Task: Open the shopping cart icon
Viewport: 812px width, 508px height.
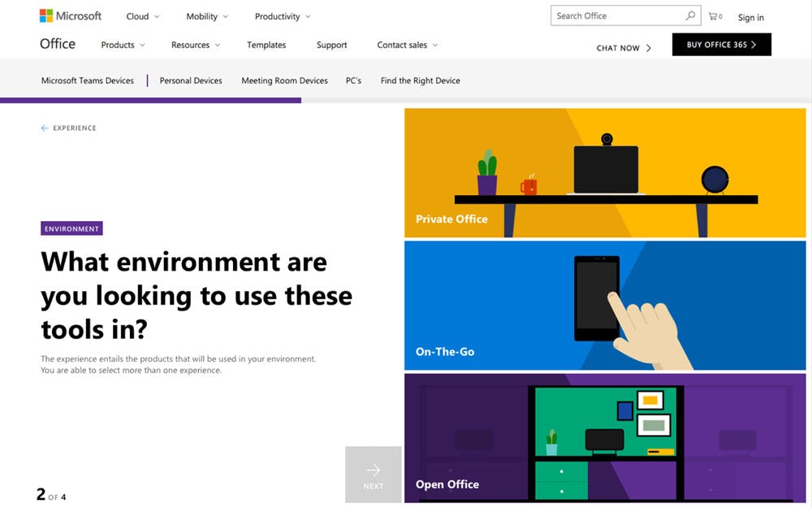Action: (715, 16)
